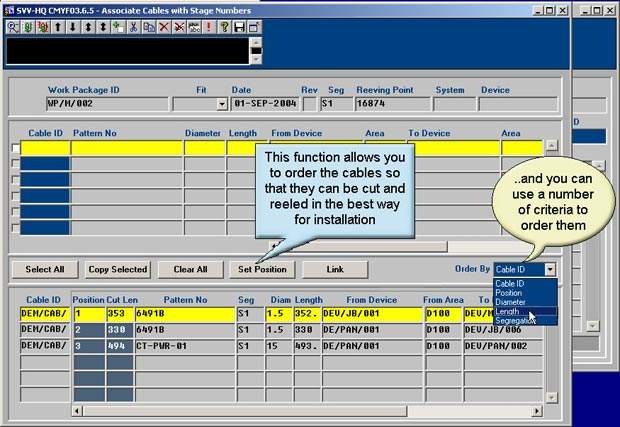The image size is (620, 427).
Task: Click the red X delete icon
Action: point(164,27)
